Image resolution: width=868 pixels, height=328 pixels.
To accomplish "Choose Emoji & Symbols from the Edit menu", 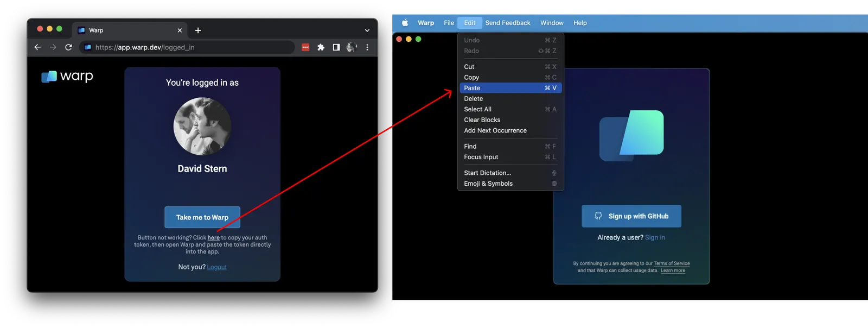I will [x=510, y=184].
